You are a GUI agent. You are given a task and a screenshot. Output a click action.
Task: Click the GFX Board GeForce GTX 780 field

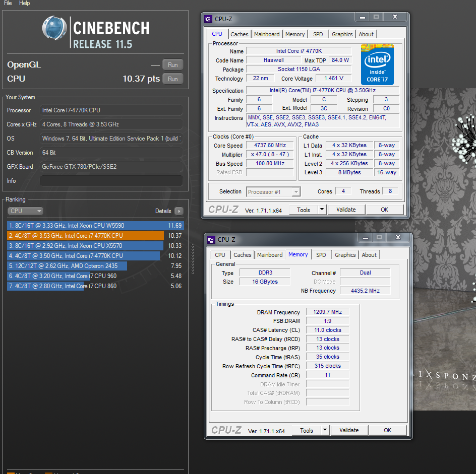coord(111,167)
